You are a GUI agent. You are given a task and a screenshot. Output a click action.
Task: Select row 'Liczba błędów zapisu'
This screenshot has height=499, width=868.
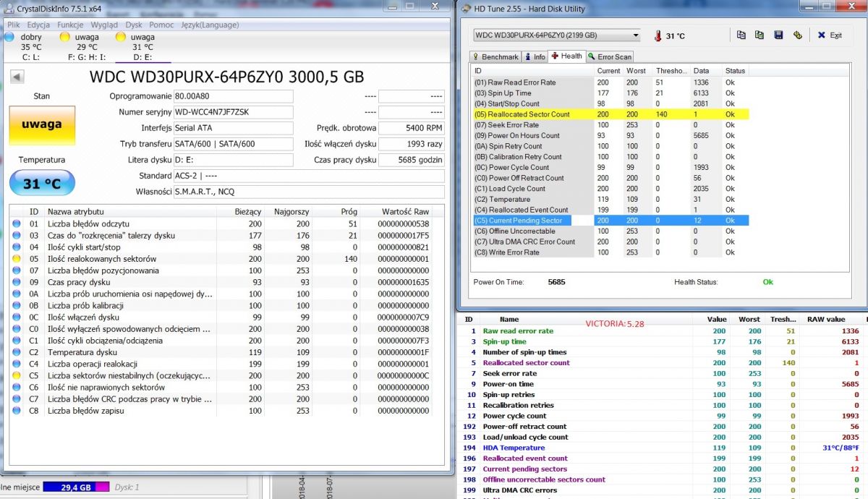click(222, 411)
